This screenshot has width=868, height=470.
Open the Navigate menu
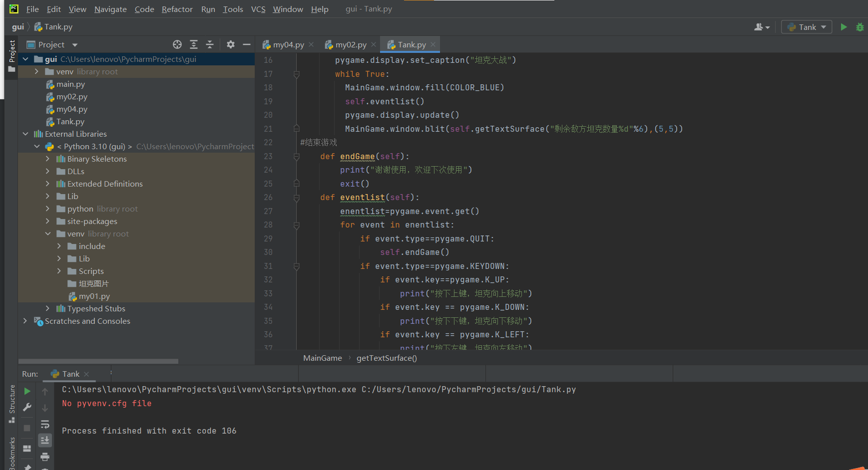pos(110,9)
